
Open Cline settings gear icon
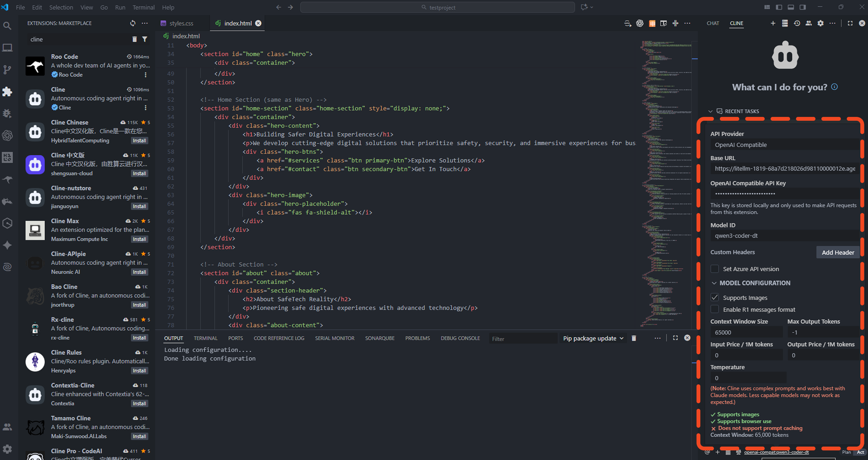[x=820, y=23]
